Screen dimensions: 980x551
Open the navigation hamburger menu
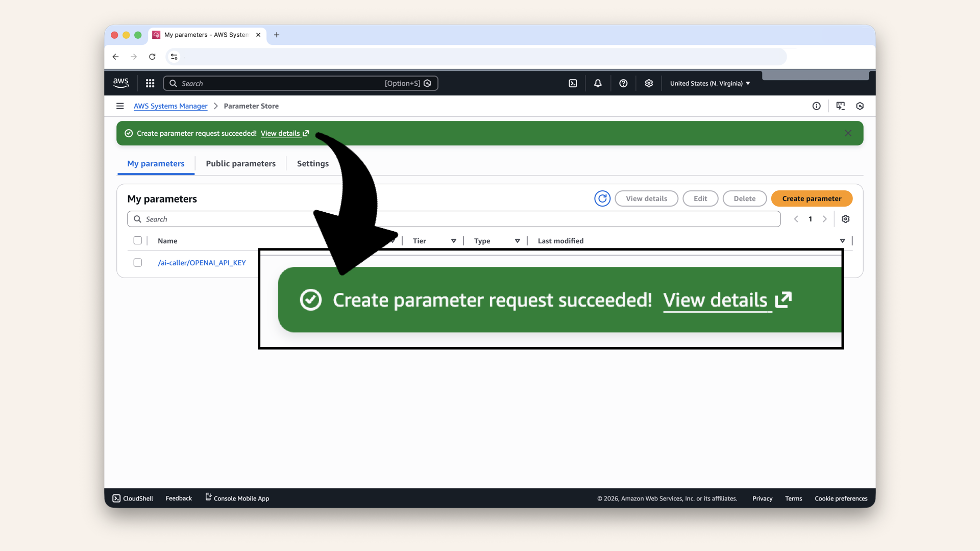tap(120, 106)
